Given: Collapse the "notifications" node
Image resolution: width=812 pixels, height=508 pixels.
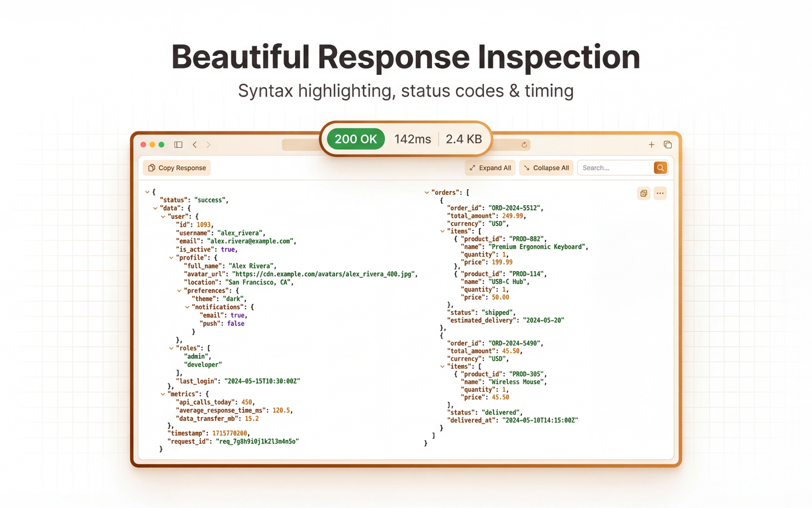Looking at the screenshot, I should point(187,307).
